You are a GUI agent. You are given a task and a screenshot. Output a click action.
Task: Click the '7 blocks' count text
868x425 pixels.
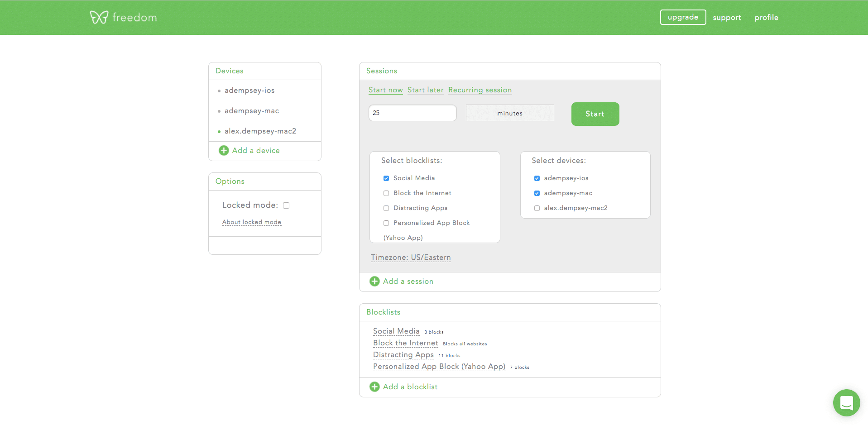519,368
